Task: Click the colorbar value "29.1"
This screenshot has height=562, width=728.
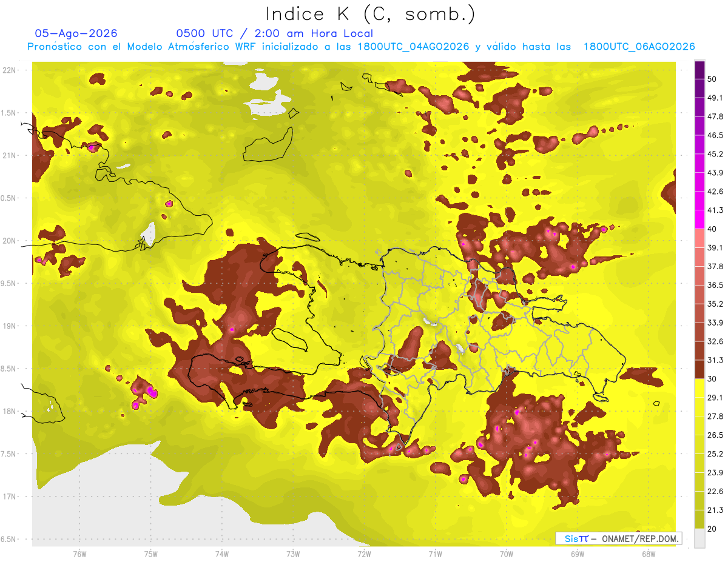Action: click(x=715, y=398)
